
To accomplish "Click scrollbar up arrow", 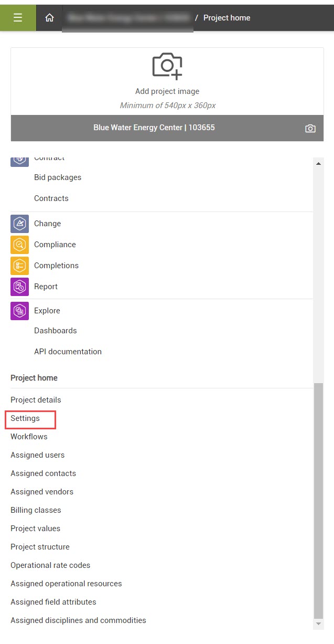I will 318,163.
